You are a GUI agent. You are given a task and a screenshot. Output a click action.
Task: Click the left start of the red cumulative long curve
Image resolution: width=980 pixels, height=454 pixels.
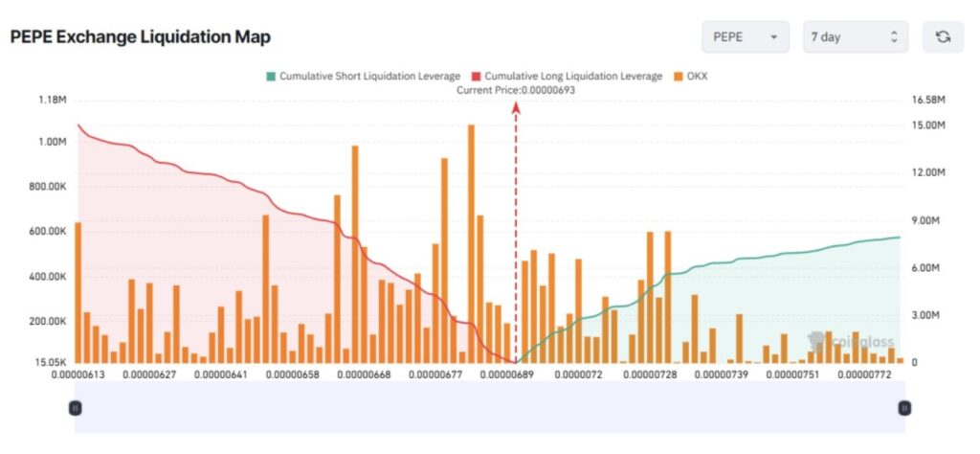(78, 125)
